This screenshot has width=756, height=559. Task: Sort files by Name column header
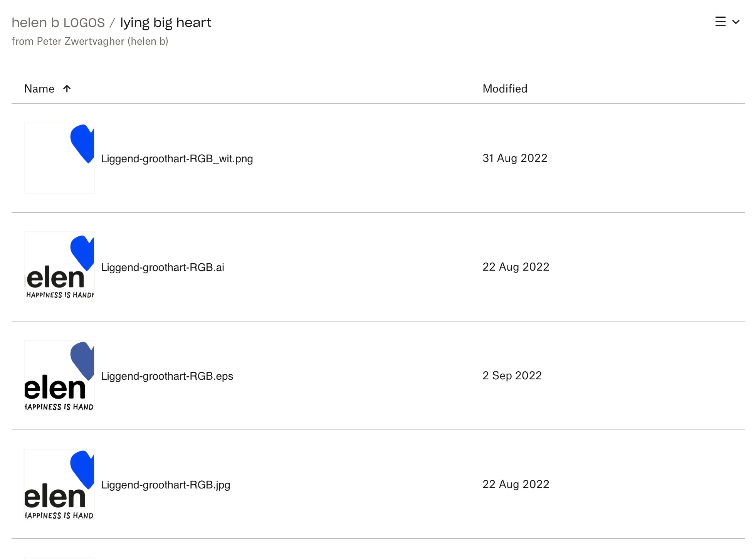(x=39, y=89)
